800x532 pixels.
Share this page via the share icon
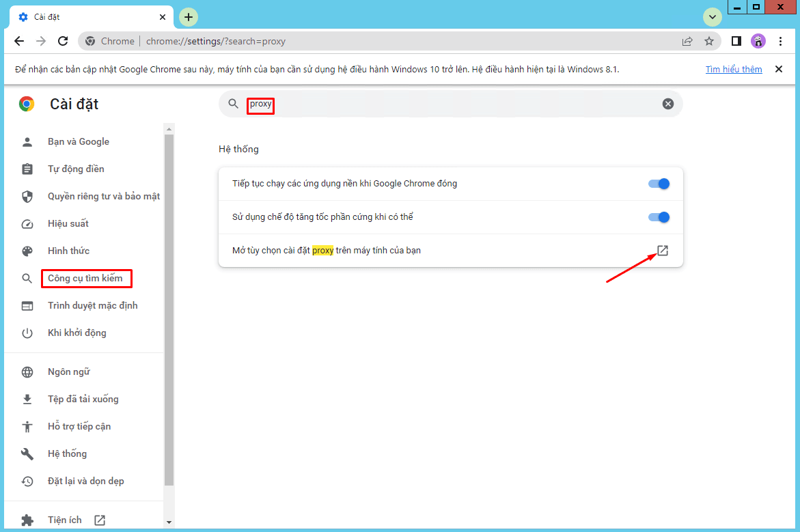pyautogui.click(x=687, y=41)
